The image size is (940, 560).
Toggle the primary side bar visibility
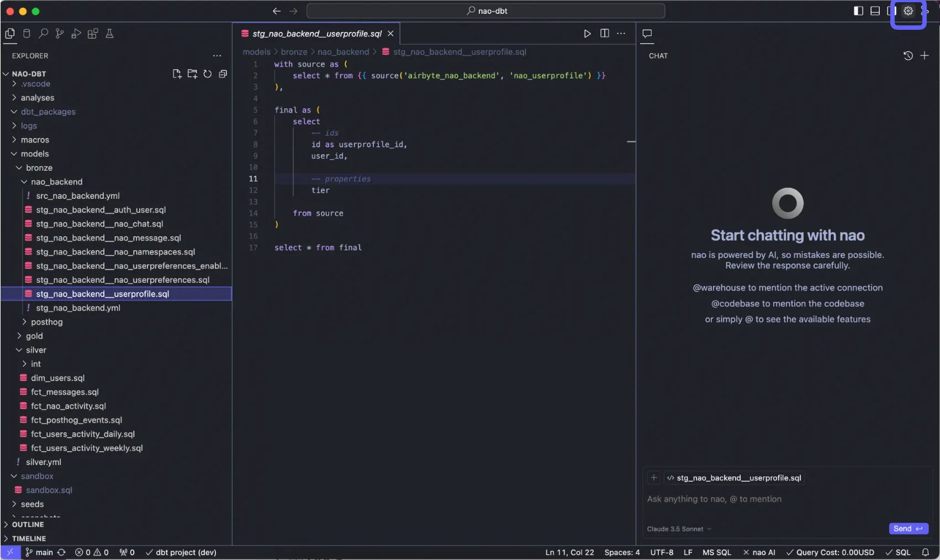click(x=858, y=11)
